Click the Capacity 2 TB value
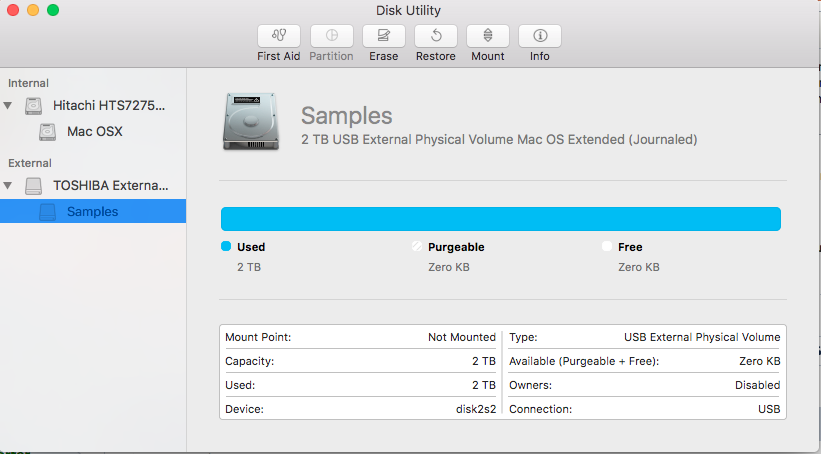This screenshot has height=454, width=821. coord(484,361)
